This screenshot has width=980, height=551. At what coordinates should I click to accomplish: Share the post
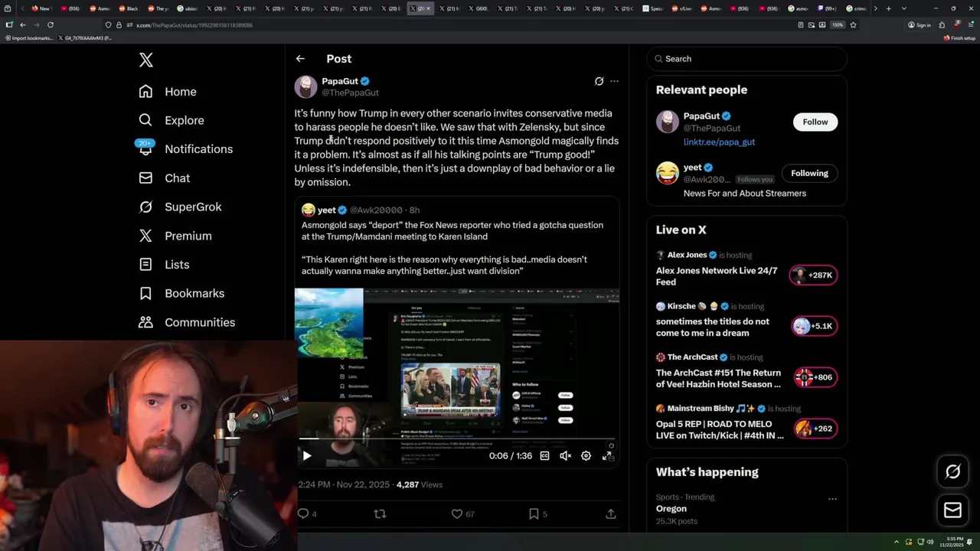(611, 514)
